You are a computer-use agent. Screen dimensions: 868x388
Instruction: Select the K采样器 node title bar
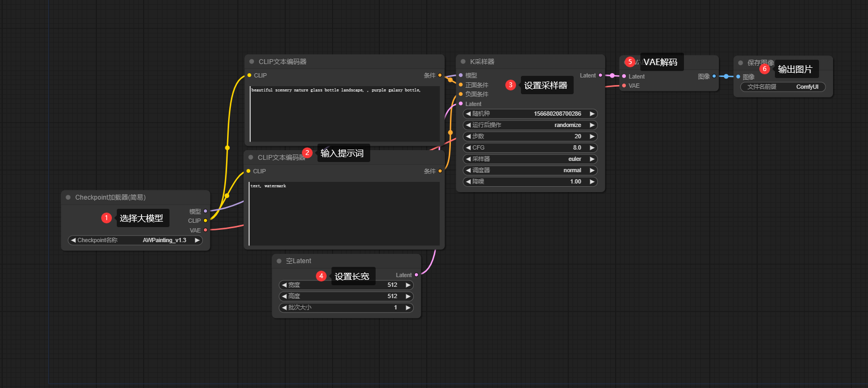point(530,62)
